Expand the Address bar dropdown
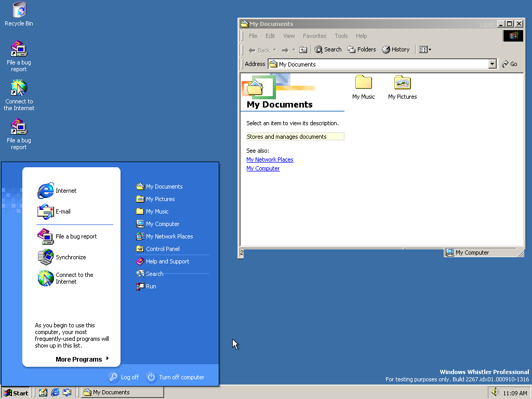 coord(493,64)
